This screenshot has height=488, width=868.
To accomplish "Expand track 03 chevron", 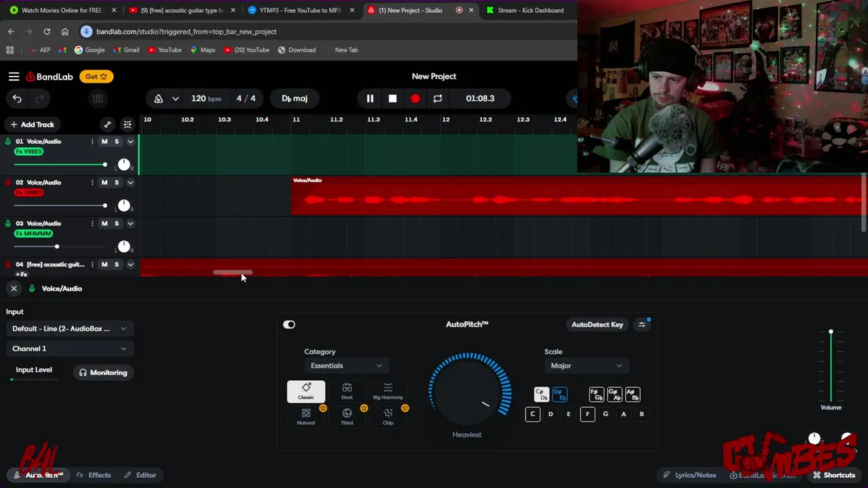I will click(x=130, y=223).
